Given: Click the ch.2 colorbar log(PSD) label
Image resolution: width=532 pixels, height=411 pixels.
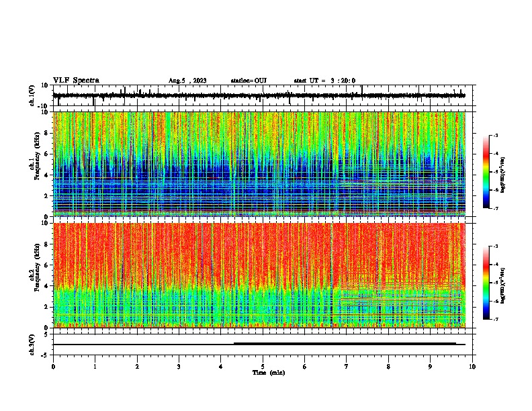Looking at the screenshot, I should [502, 286].
